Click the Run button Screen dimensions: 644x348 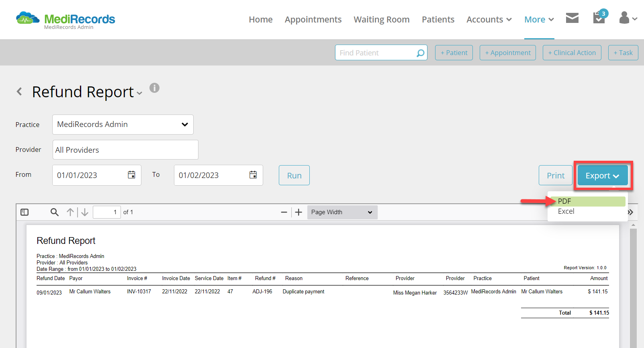294,175
